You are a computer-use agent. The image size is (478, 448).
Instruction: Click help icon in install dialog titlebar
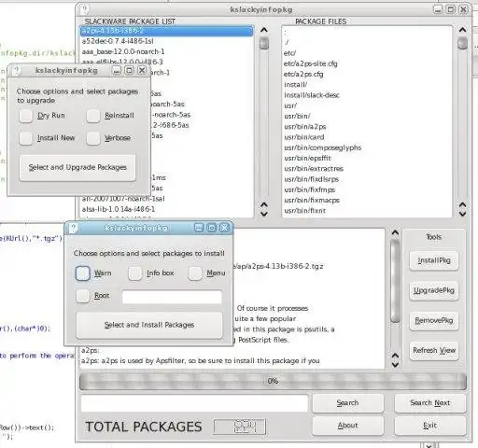73,229
